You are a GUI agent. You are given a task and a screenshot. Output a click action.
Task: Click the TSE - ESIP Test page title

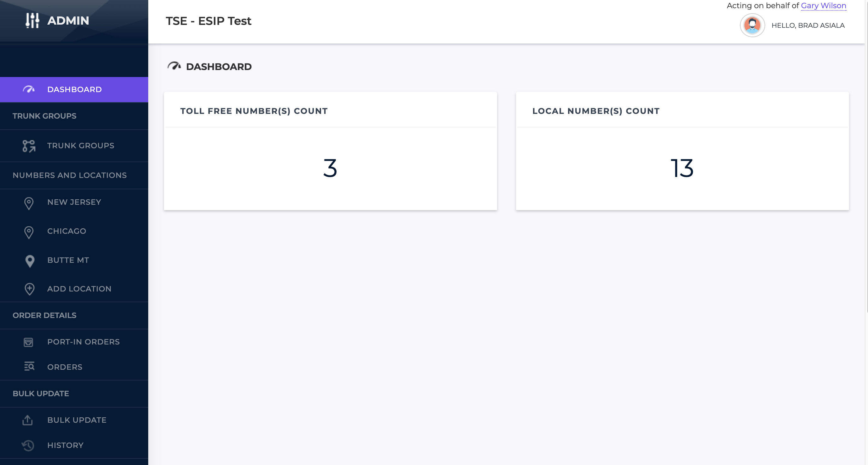[208, 21]
